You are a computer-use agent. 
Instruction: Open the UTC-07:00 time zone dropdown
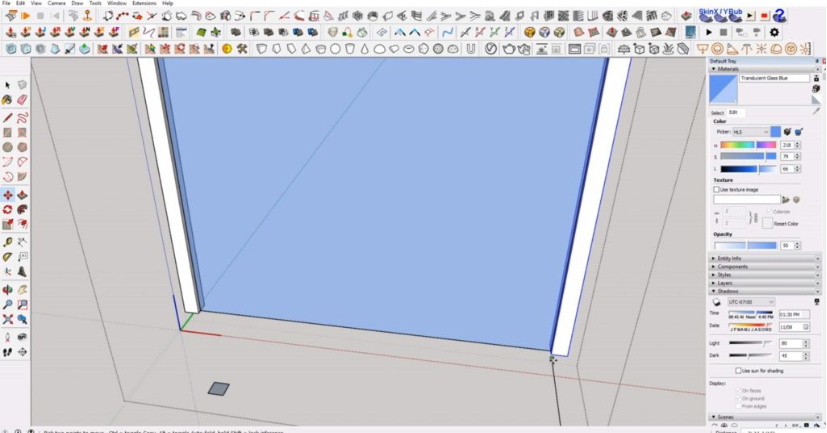coord(751,302)
